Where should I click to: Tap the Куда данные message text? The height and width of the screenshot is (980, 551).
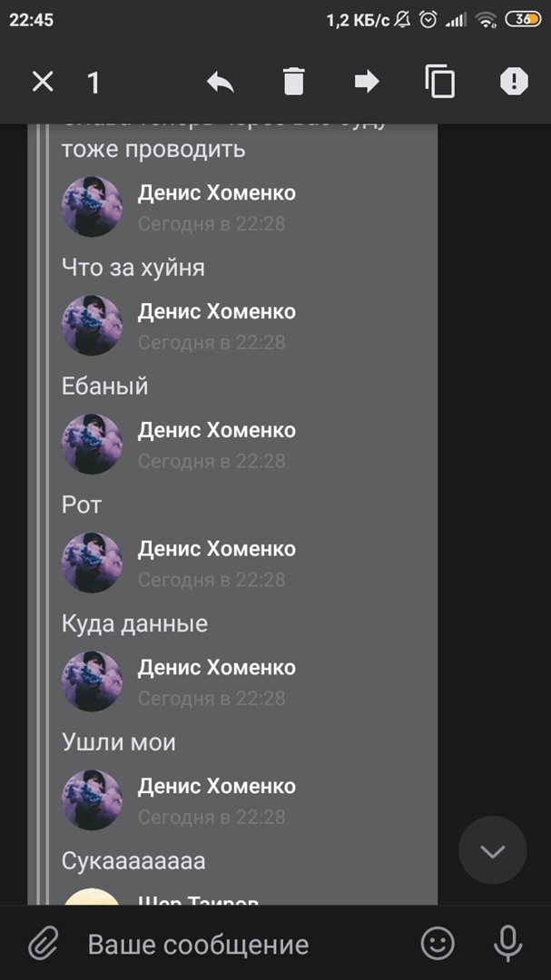coord(134,623)
